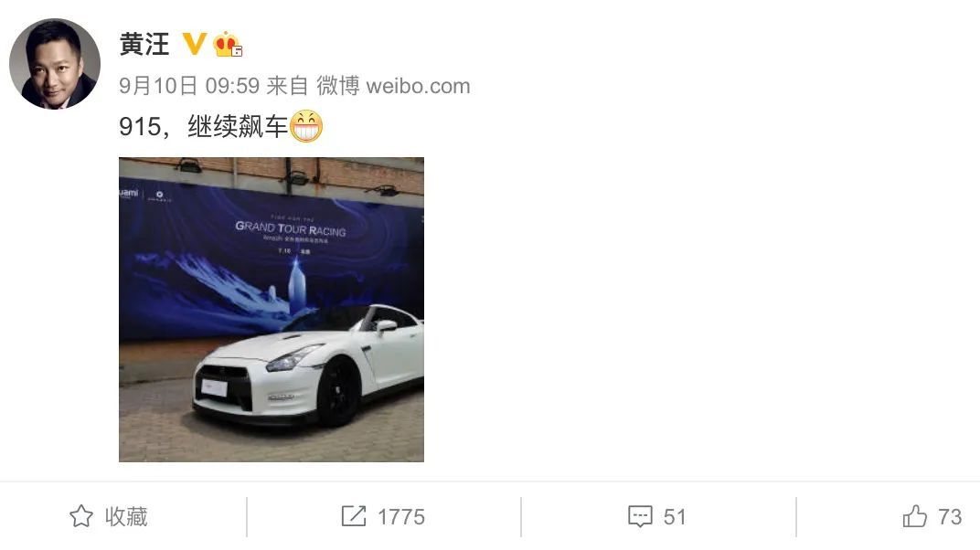Click the like count 73
Viewport: 980px width, 550px height.
tap(950, 517)
